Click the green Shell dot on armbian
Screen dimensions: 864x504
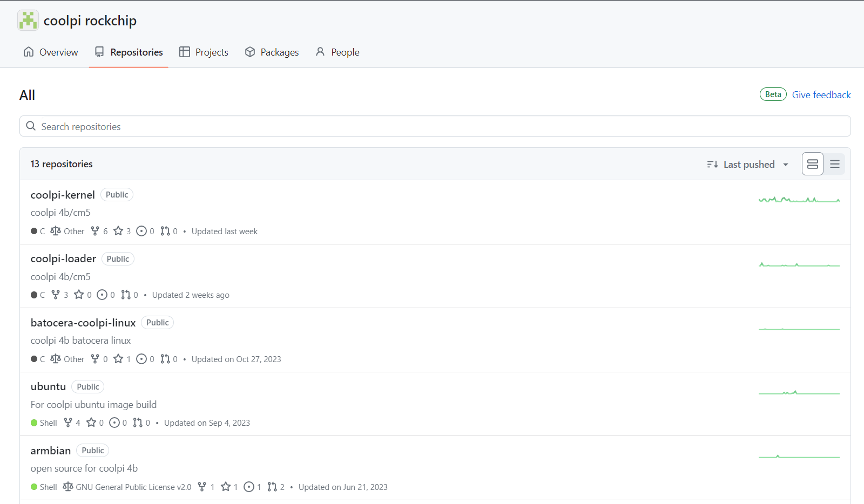(34, 487)
